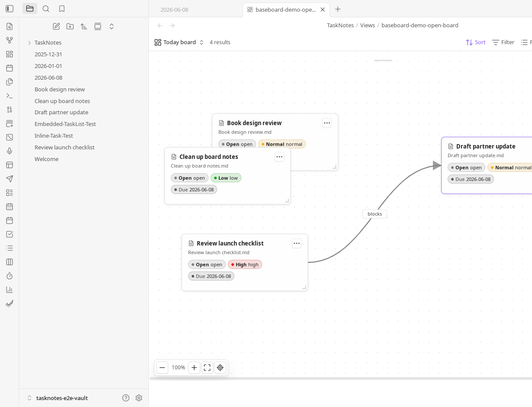Open command palette terminal icon

(x=10, y=96)
